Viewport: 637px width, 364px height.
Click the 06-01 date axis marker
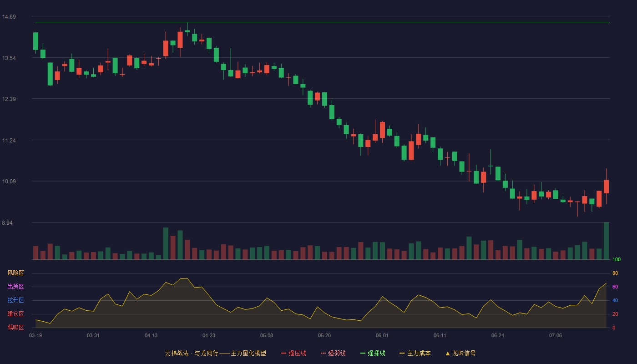point(382,335)
